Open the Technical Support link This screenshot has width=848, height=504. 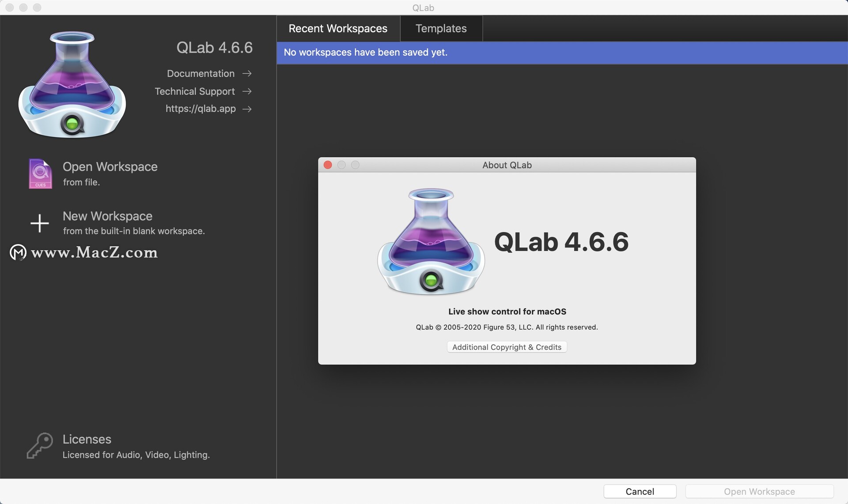(195, 91)
